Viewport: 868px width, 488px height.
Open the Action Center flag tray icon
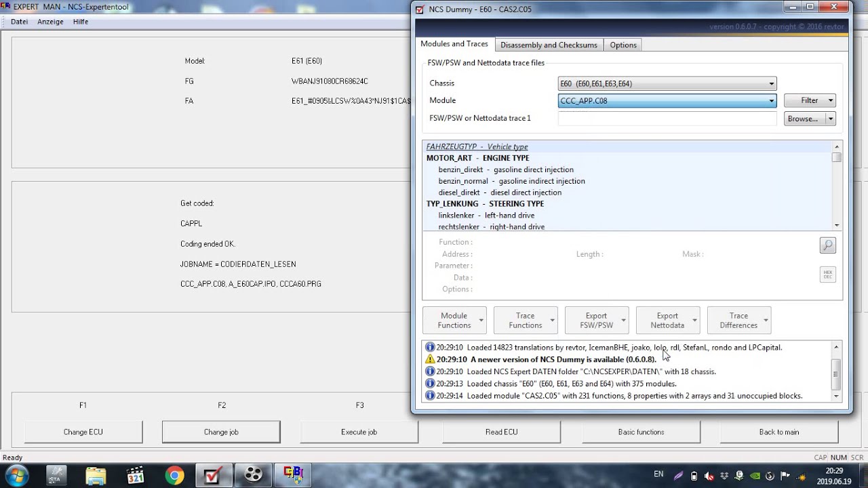[x=785, y=475]
